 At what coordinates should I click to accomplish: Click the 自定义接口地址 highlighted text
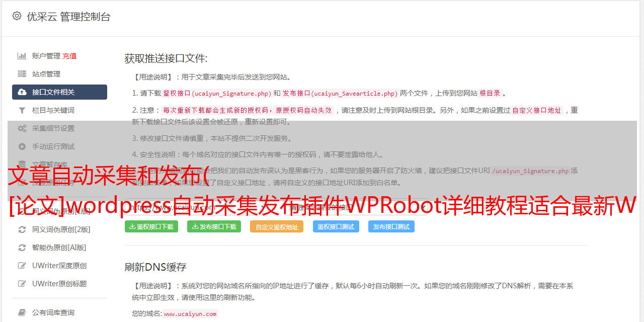pos(537,110)
